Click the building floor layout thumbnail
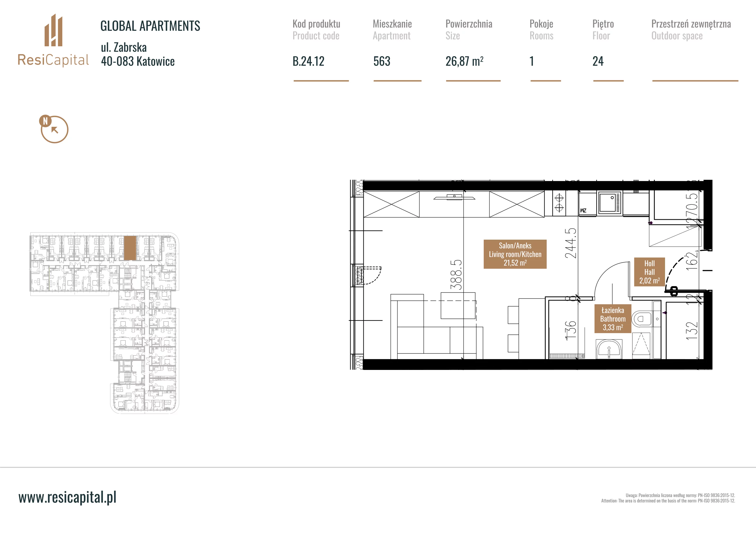This screenshot has height=534, width=756. [104, 323]
